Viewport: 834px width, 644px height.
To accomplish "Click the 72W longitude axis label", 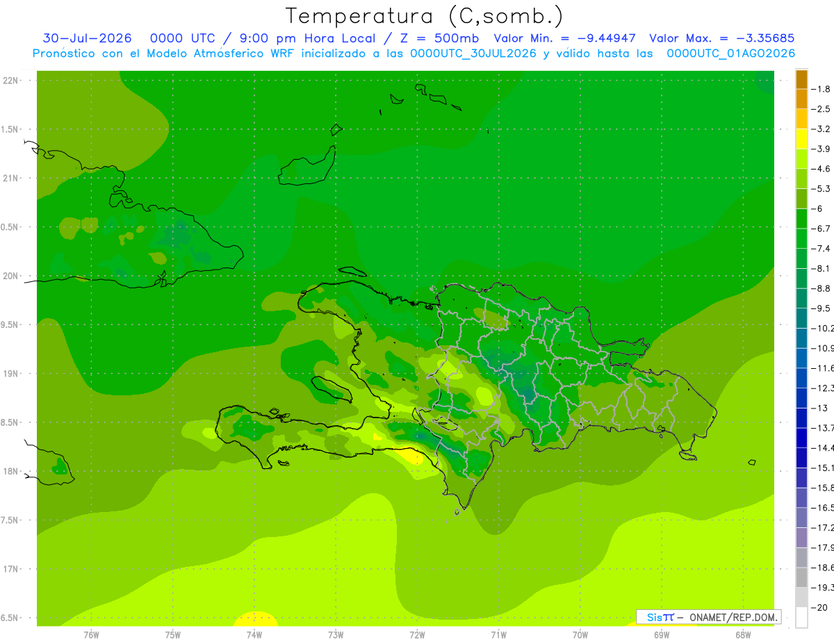I will 417,635.
